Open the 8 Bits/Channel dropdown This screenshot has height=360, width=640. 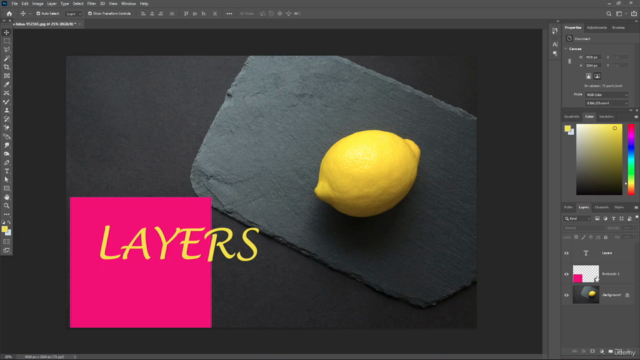pos(607,103)
